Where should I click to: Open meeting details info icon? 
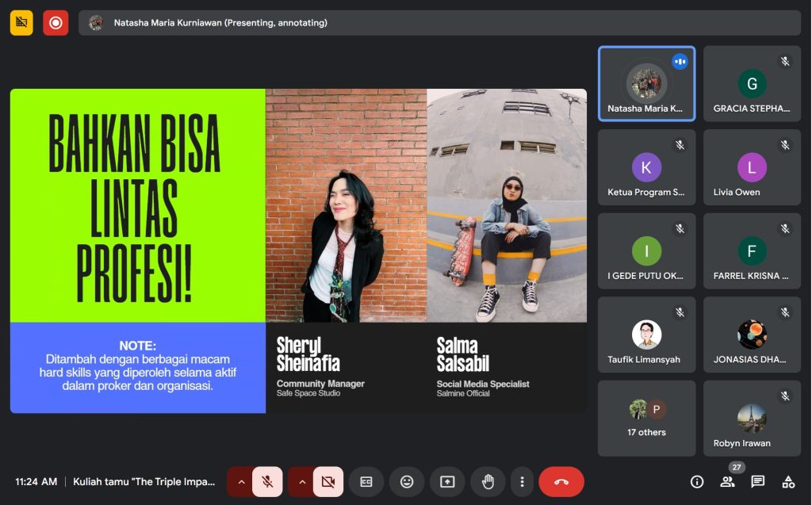point(697,482)
